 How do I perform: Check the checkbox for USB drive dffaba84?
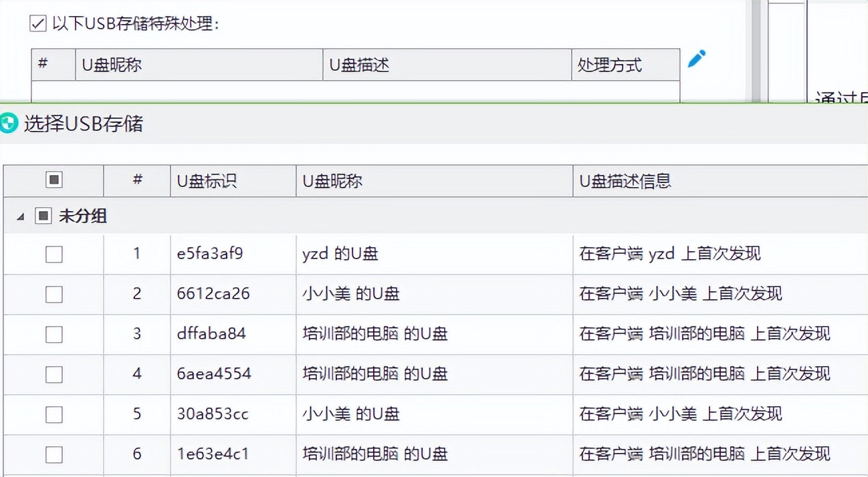coord(53,334)
